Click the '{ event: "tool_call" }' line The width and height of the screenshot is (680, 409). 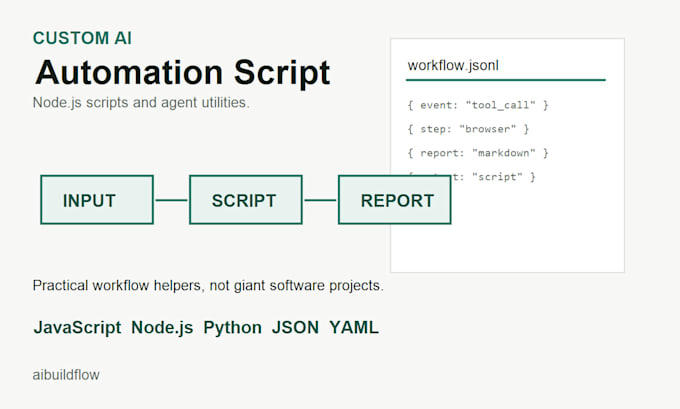click(478, 105)
